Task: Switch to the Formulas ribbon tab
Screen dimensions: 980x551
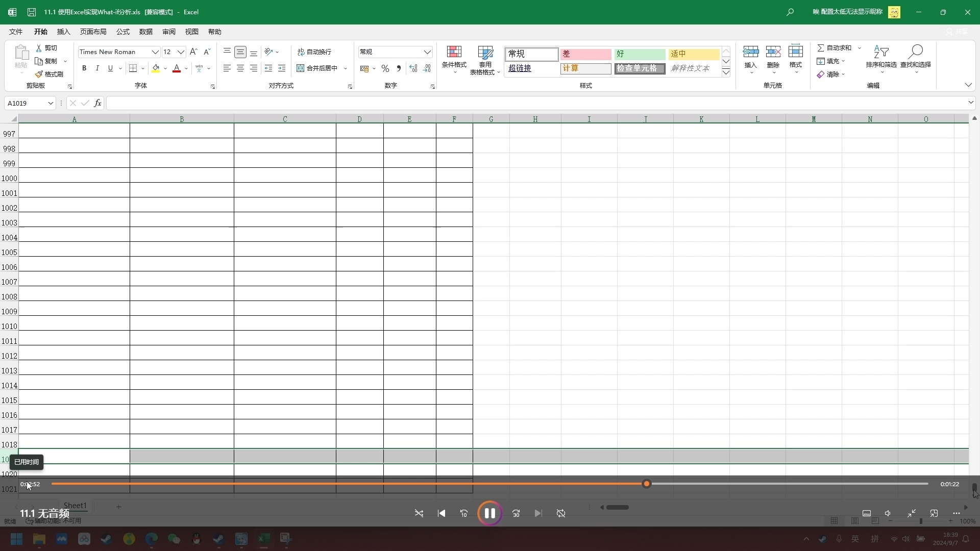Action: (x=123, y=32)
